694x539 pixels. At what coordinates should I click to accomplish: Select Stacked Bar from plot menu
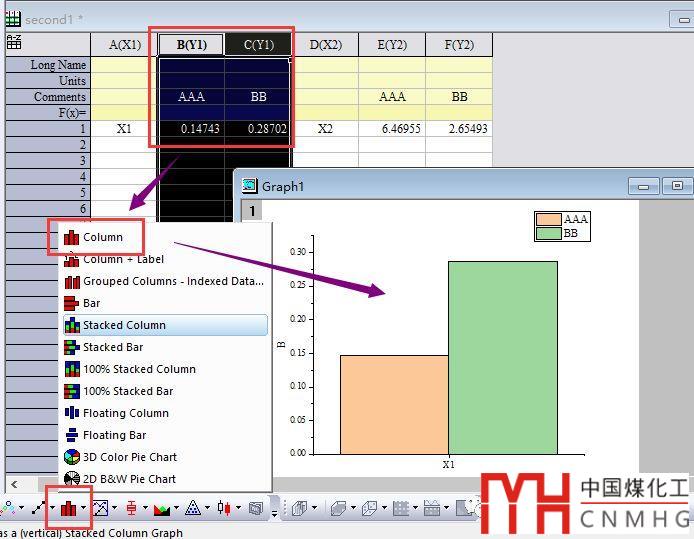166,347
